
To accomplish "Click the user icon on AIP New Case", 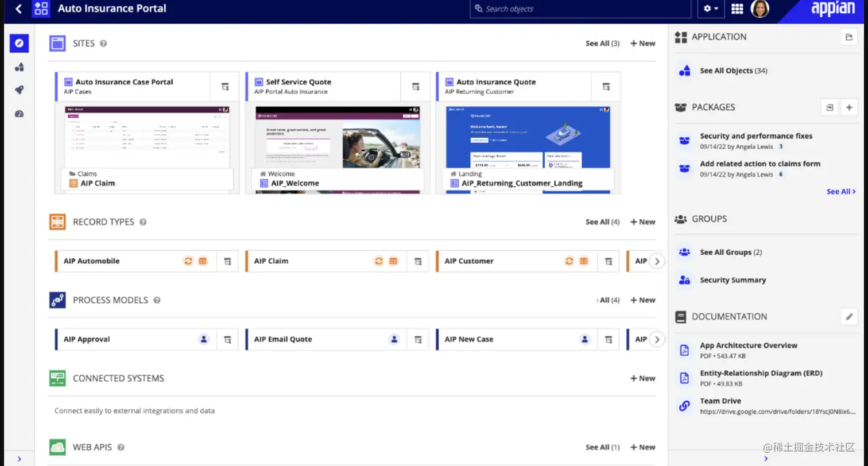I will coord(585,339).
